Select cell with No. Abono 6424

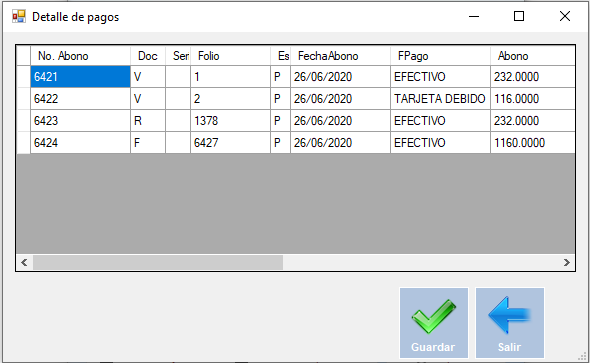pos(80,143)
